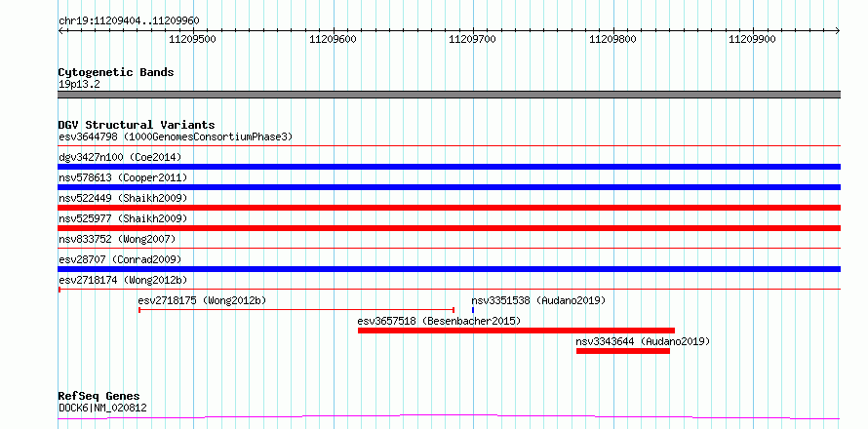
Task: Click the thin red esv2718175 feature line
Action: point(296,310)
